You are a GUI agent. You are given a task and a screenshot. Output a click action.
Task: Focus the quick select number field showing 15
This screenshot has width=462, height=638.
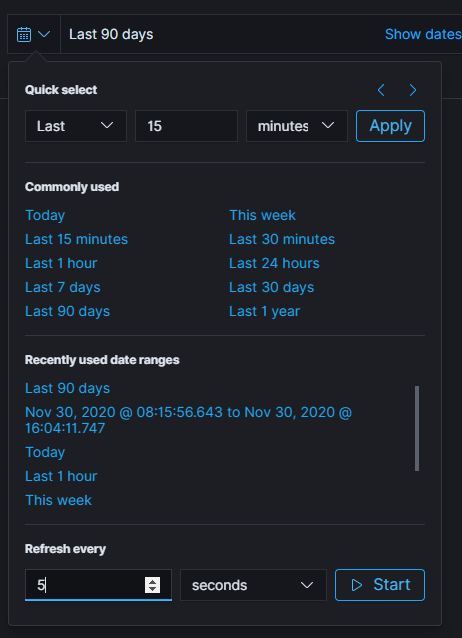pyautogui.click(x=186, y=126)
